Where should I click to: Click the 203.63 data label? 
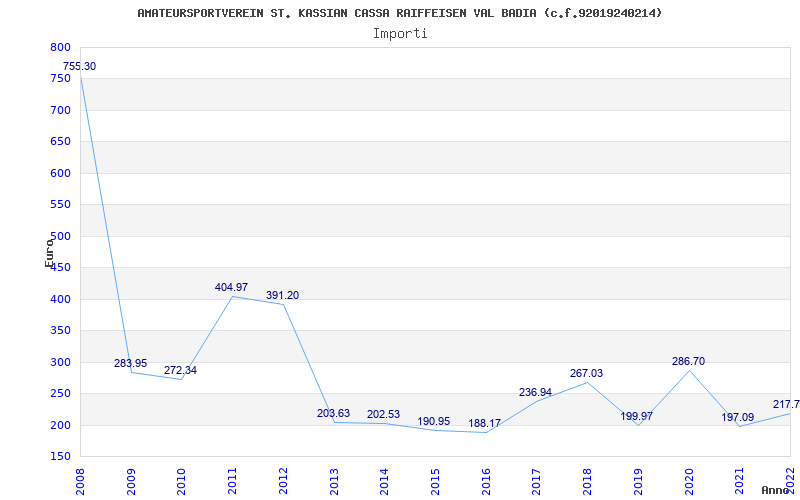click(333, 413)
